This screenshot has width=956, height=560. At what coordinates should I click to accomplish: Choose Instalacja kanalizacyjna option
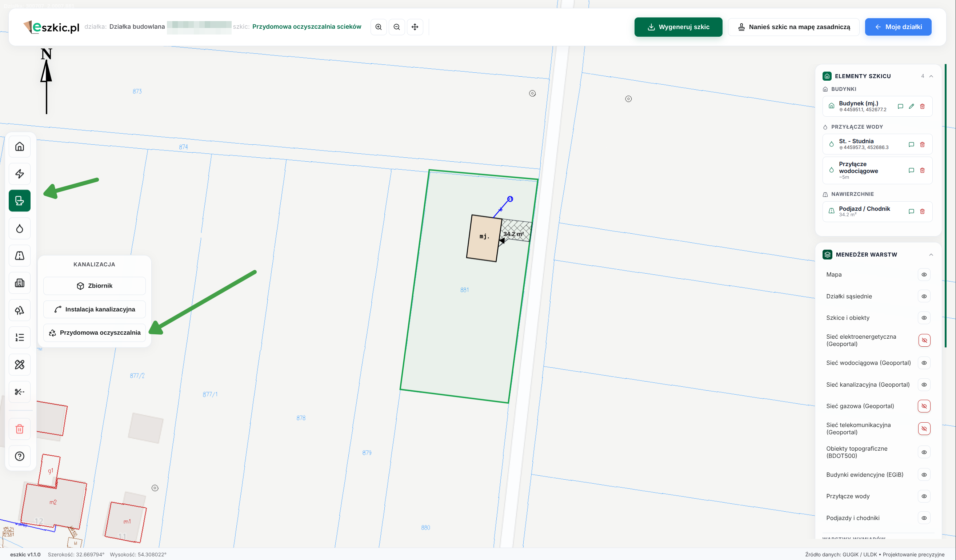pyautogui.click(x=95, y=309)
